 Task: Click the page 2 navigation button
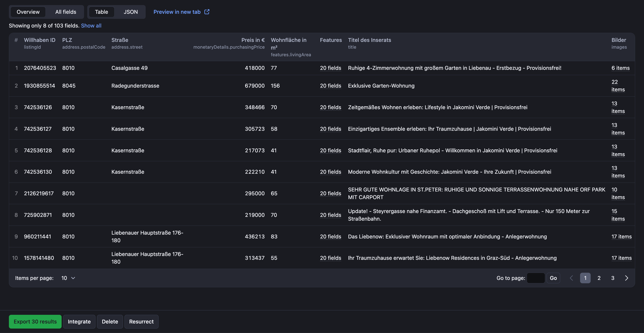tap(599, 278)
